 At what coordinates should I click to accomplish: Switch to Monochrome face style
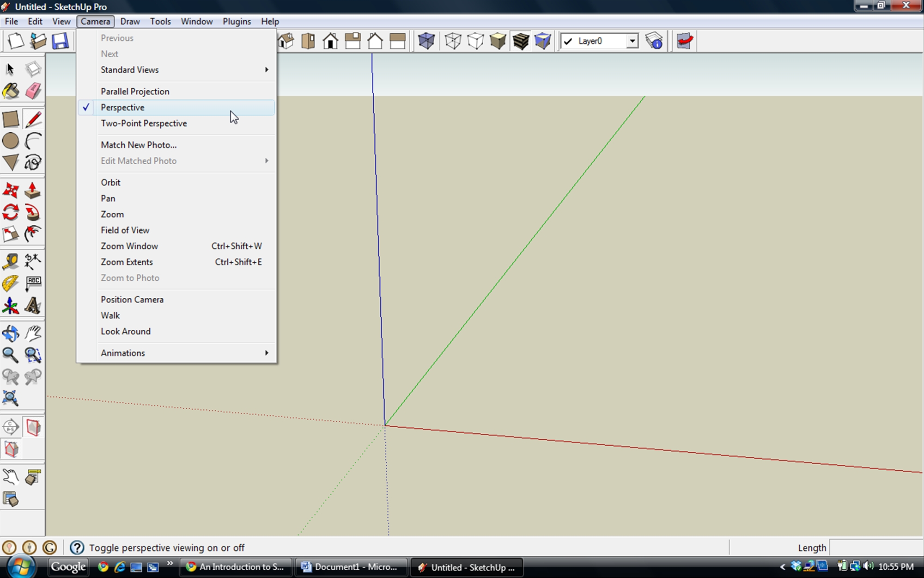pos(542,41)
